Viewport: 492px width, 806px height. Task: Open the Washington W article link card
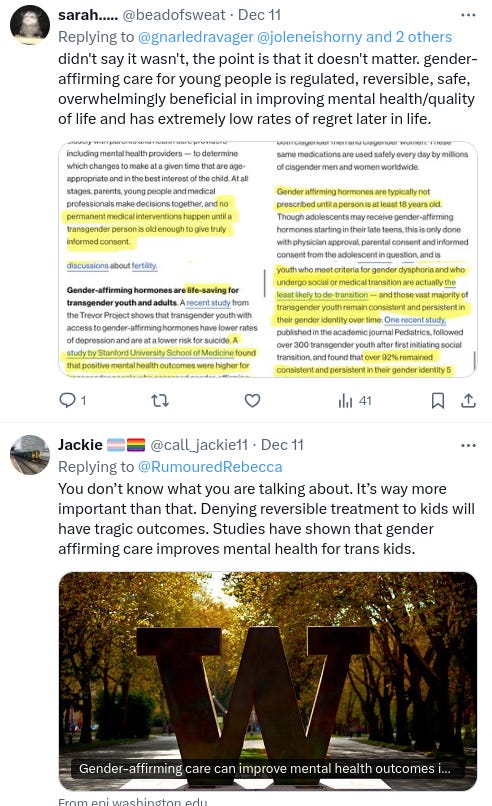268,681
